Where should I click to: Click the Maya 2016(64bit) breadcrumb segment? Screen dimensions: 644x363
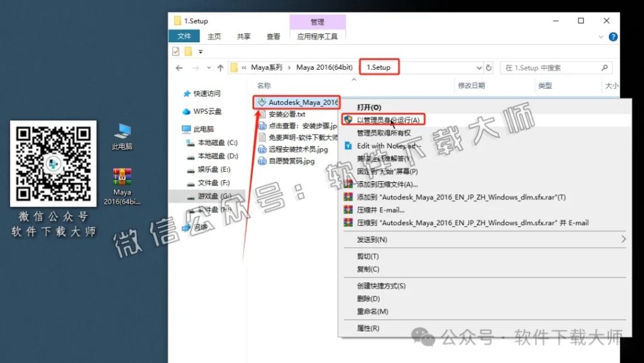pos(325,67)
